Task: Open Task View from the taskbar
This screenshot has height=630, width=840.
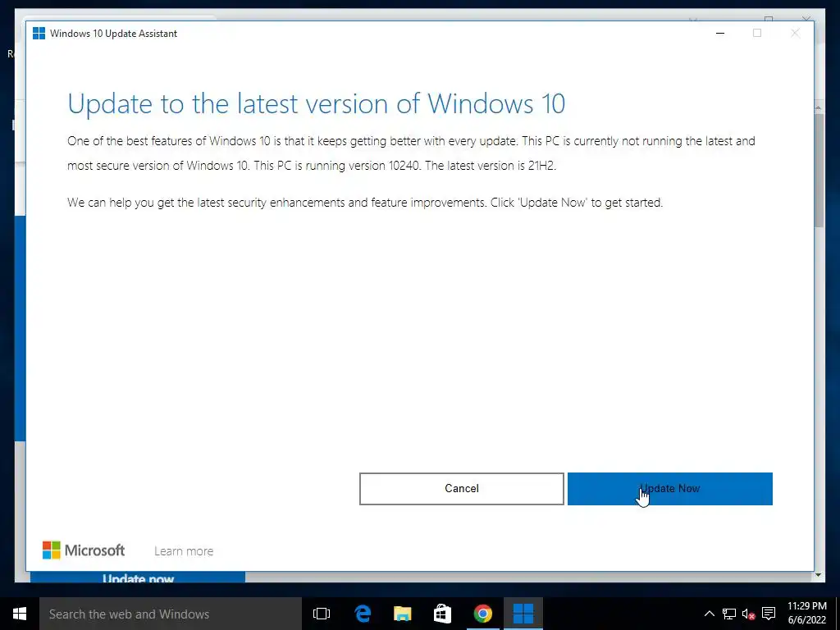Action: (322, 614)
